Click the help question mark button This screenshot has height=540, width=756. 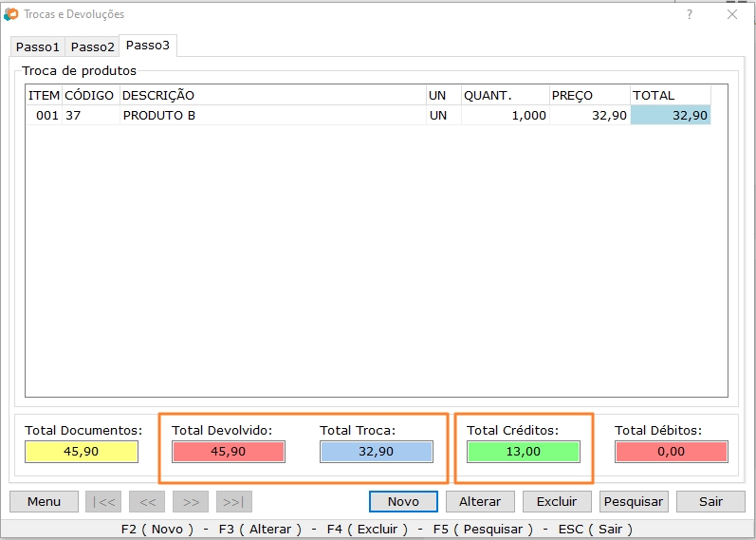pyautogui.click(x=689, y=14)
